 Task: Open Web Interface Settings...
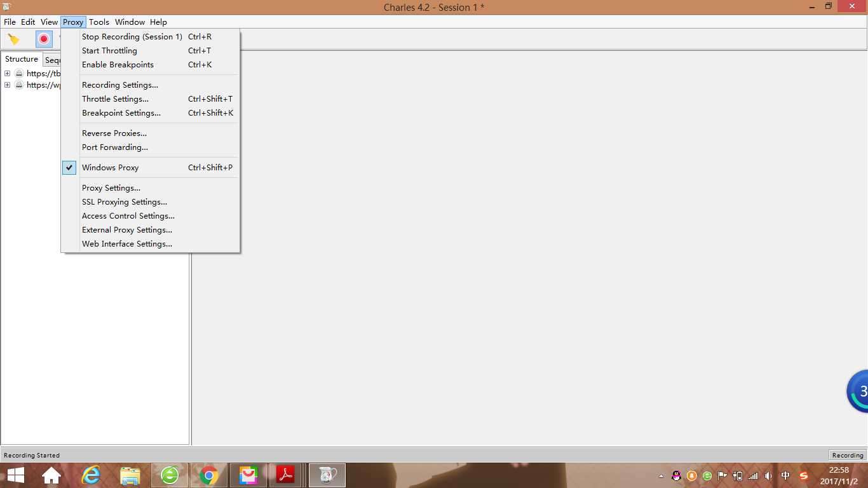click(151, 244)
